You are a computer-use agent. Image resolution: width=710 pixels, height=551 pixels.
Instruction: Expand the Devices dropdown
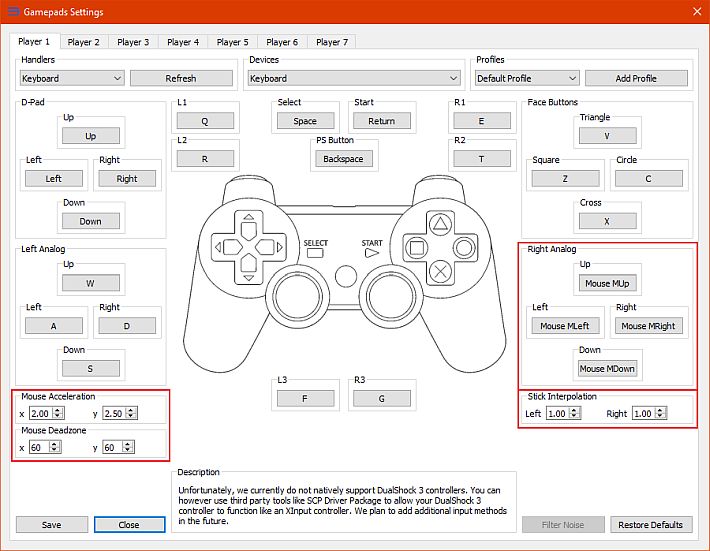[x=354, y=78]
